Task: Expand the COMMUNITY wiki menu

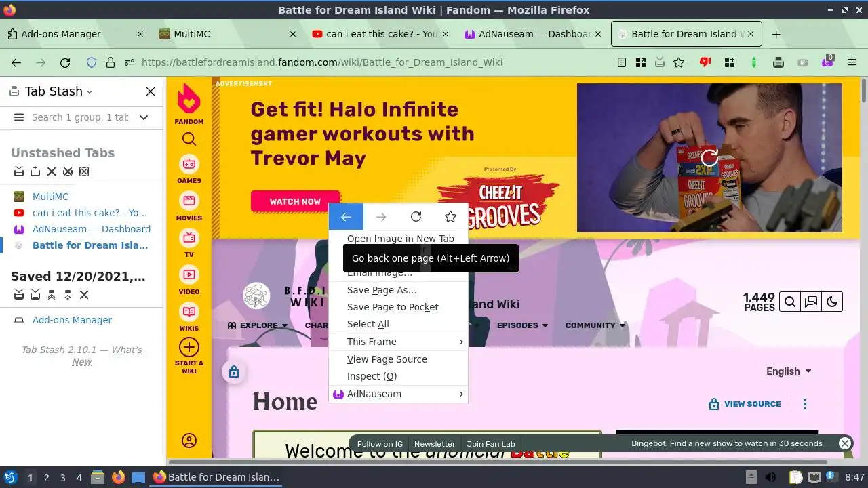Action: pyautogui.click(x=595, y=325)
